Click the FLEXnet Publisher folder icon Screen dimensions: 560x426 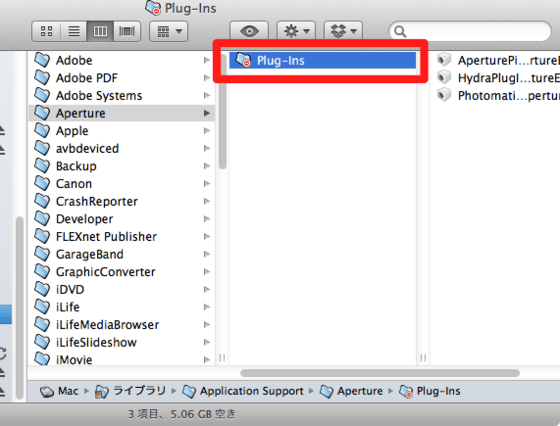coord(42,236)
